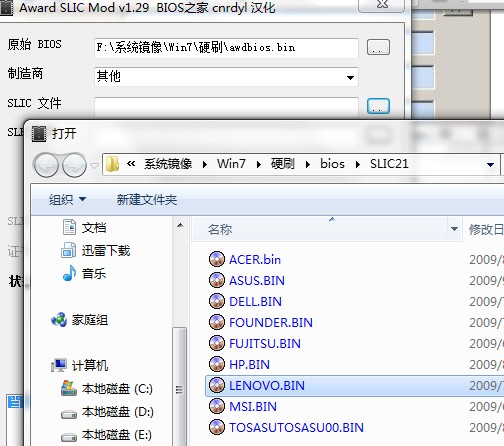Viewport: 504px width, 446px height.
Task: Click the LENOVO.BIN file icon
Action: pos(217,385)
